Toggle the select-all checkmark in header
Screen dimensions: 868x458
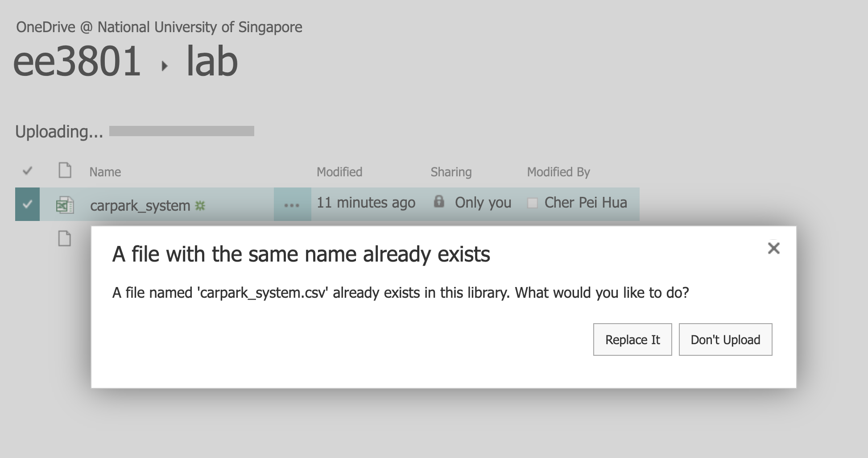(x=28, y=171)
